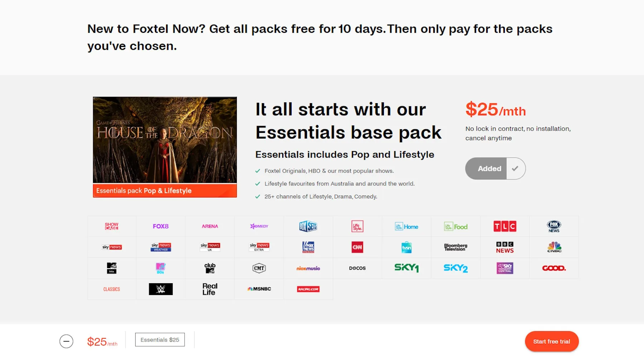644x358 pixels.
Task: Click the Essentials $25 pack tag
Action: 160,340
